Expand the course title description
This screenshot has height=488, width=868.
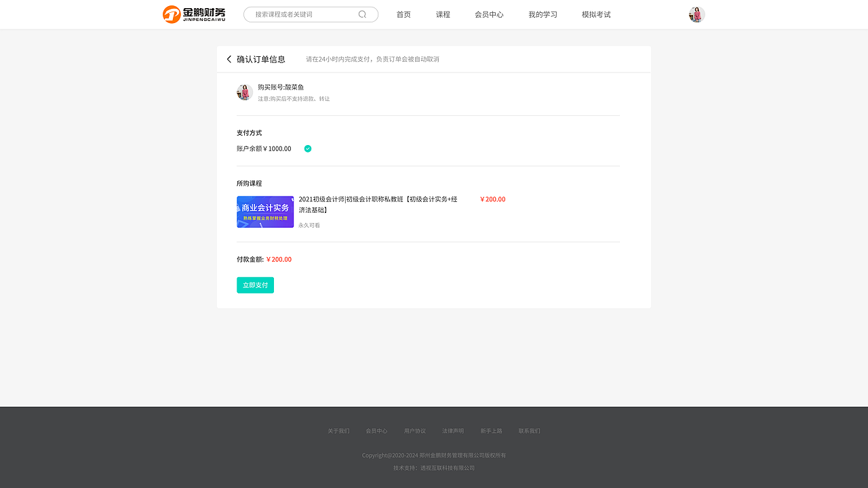[378, 204]
